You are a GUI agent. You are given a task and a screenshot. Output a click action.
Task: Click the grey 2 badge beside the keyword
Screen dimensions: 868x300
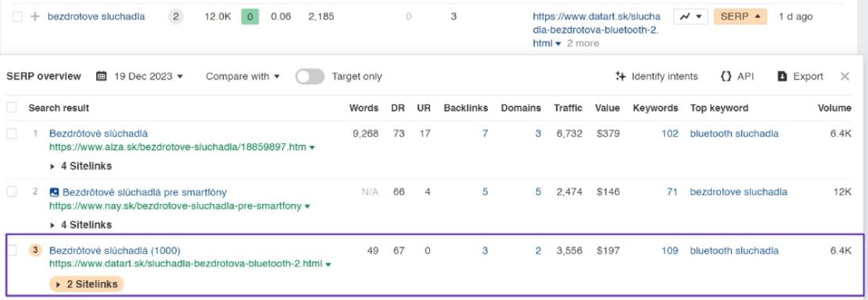pyautogui.click(x=175, y=16)
